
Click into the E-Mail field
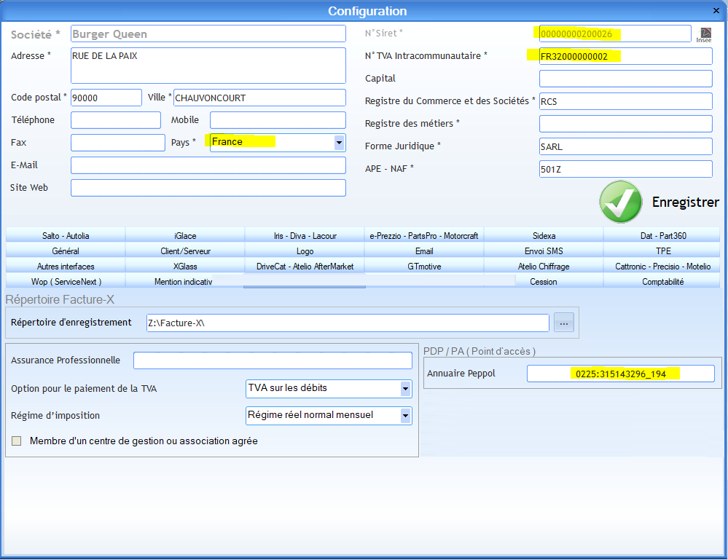tap(208, 165)
